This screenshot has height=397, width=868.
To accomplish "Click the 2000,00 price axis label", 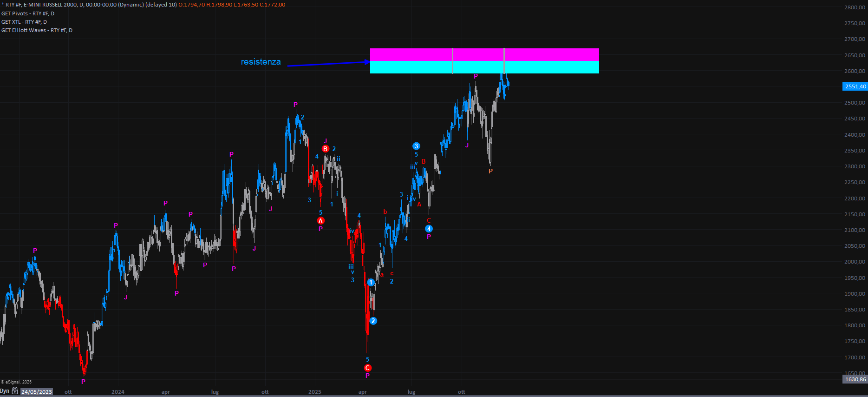I will 855,262.
